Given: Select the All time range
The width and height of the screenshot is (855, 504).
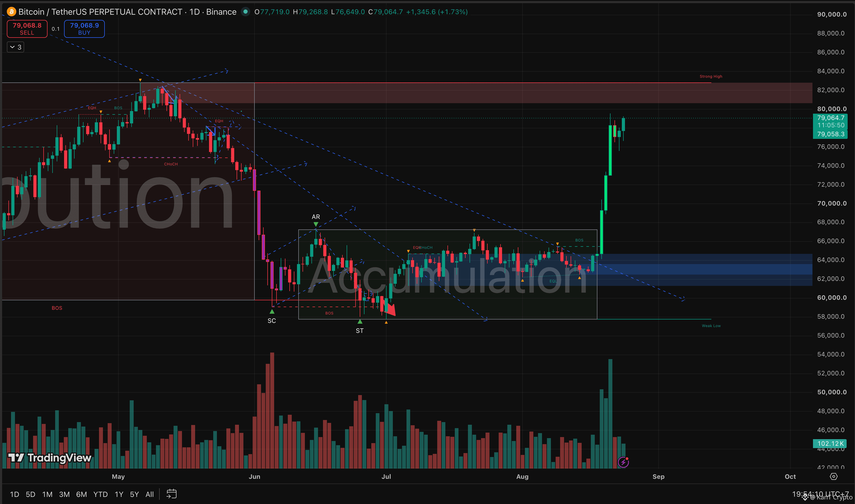Looking at the screenshot, I should 150,494.
